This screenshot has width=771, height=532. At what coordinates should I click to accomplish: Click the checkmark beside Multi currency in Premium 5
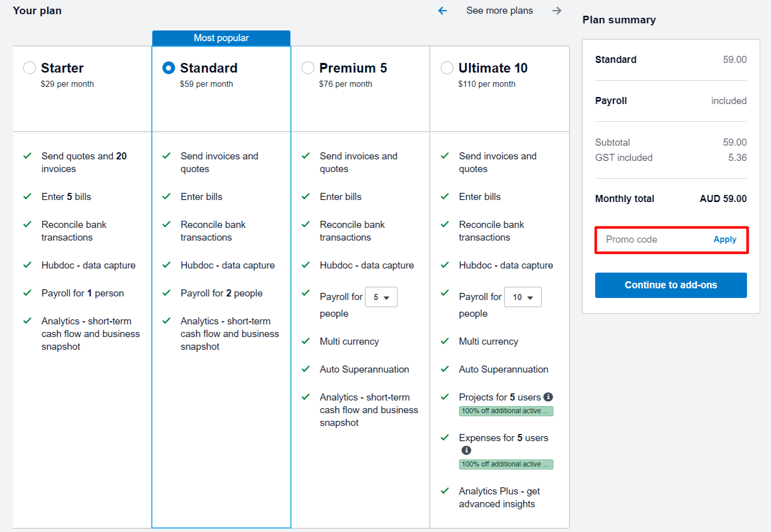coord(306,341)
